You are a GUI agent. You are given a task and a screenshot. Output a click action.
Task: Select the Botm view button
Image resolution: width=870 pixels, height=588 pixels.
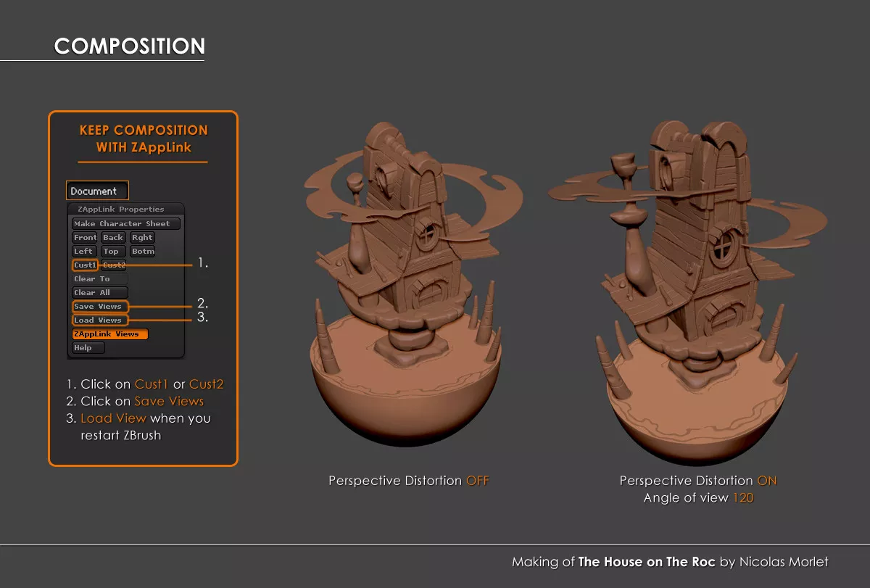tap(143, 252)
